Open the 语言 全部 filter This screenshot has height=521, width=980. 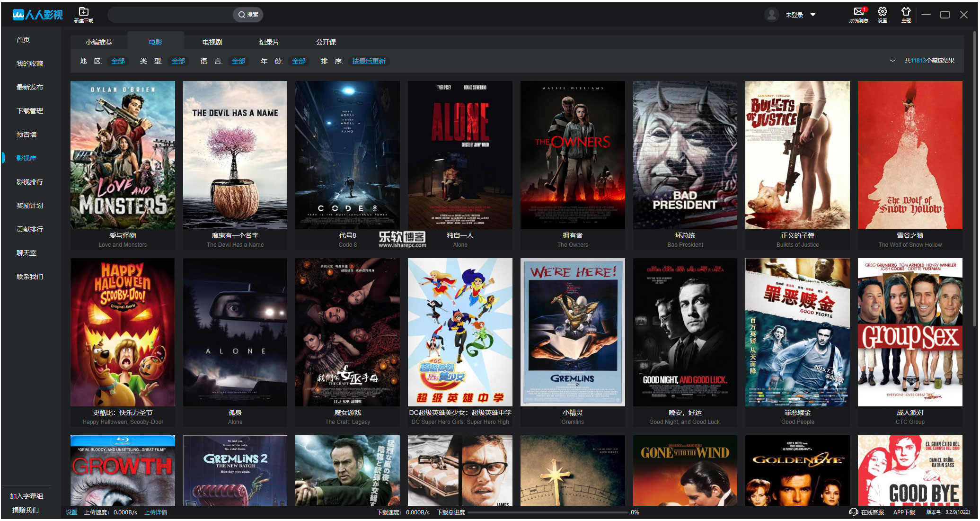point(238,61)
